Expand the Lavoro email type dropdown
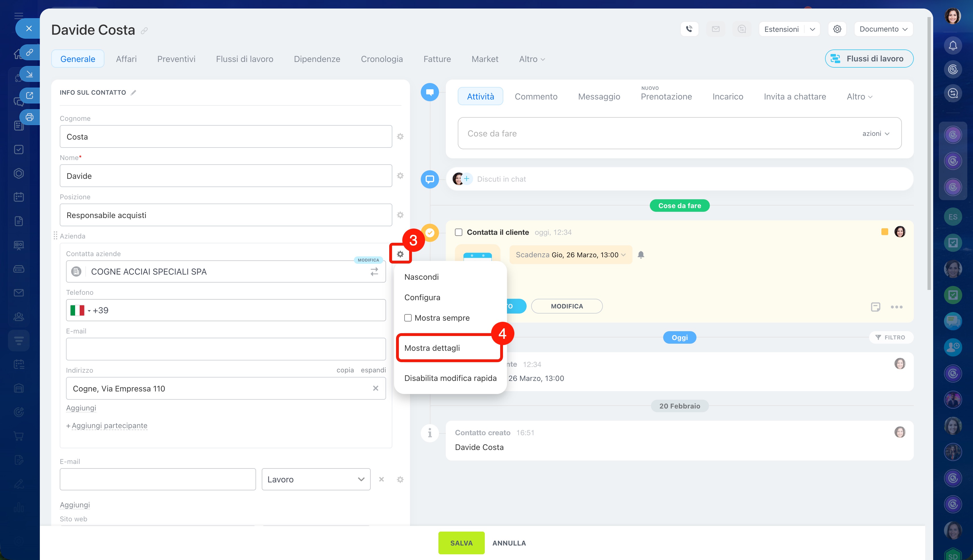973x560 pixels. [x=316, y=479]
